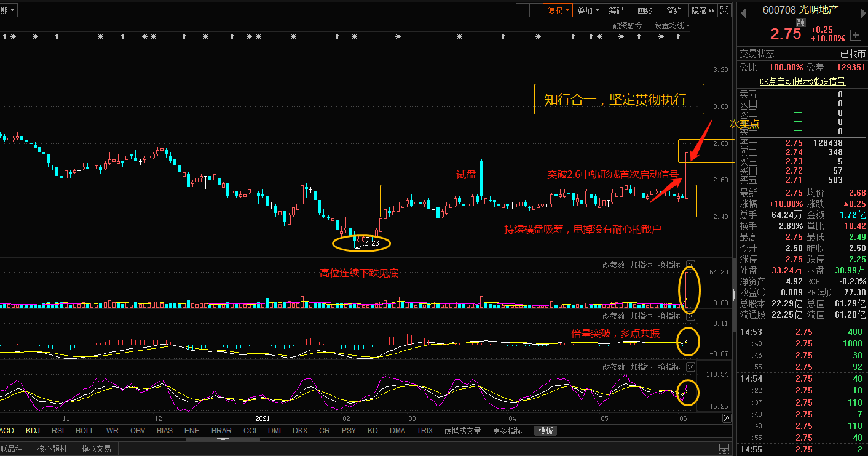Switch to 简约 simple view

pos(674,10)
